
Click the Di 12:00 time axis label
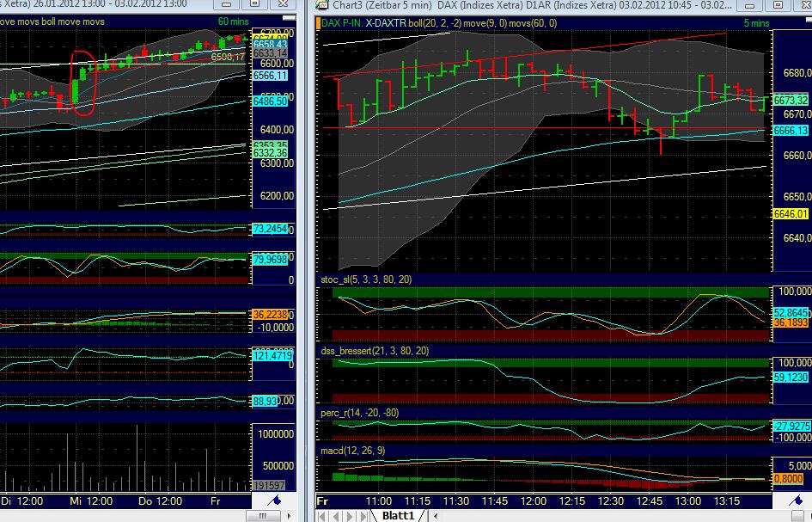(x=22, y=501)
